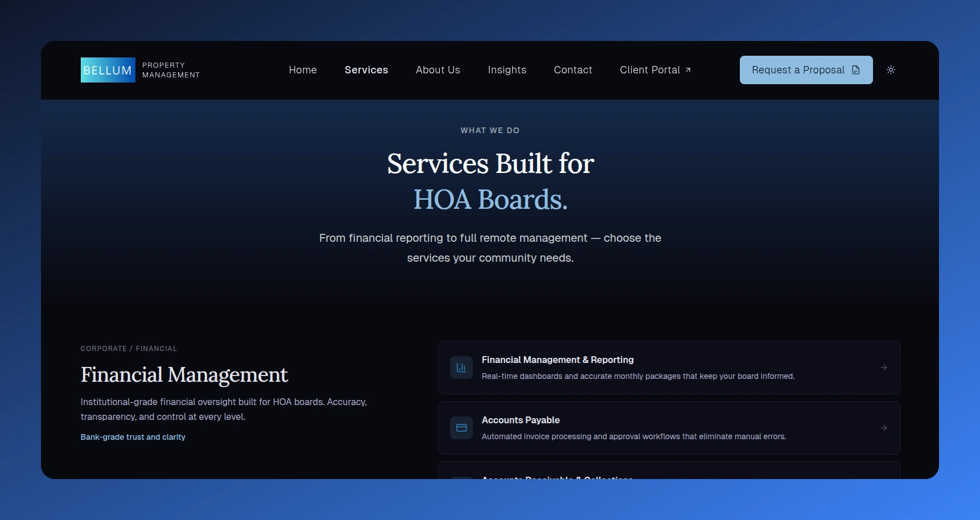
Task: Click the BELLUM logo
Action: point(108,70)
